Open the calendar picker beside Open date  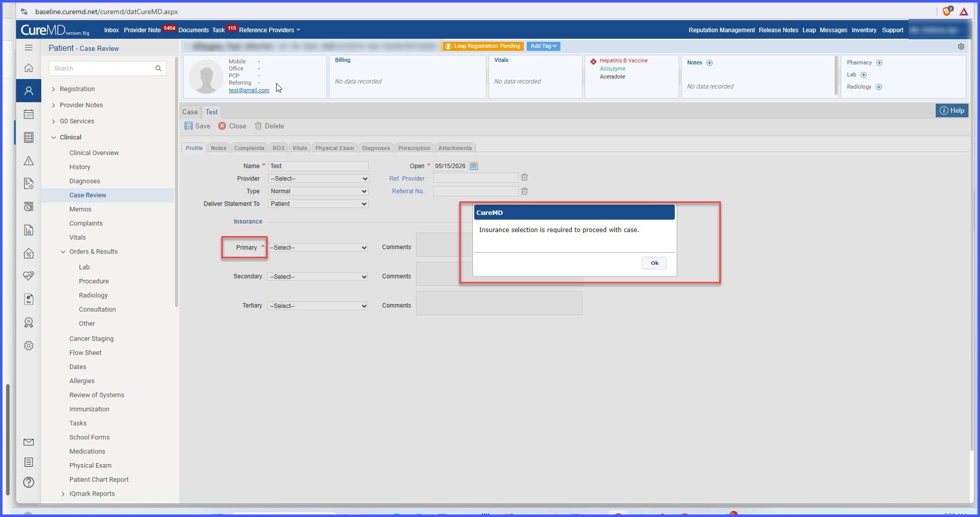tap(473, 166)
